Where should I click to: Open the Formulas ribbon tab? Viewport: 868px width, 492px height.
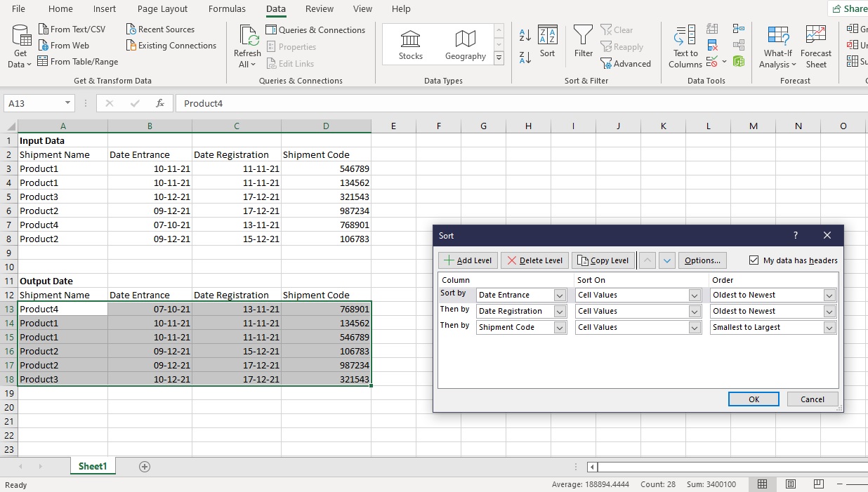pos(227,9)
